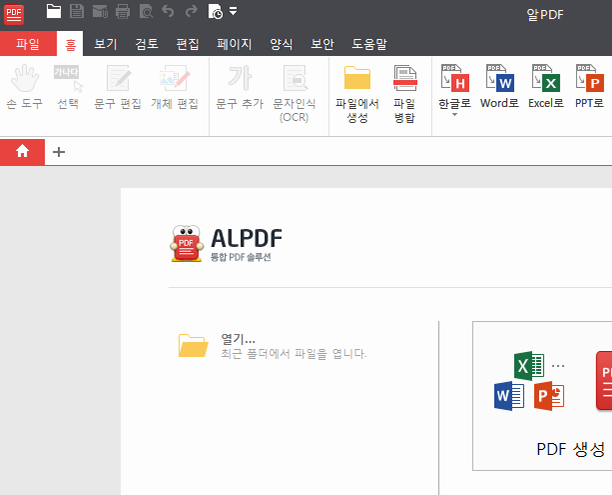
Task: Click the 파일 병합 merge files tool
Action: [404, 94]
